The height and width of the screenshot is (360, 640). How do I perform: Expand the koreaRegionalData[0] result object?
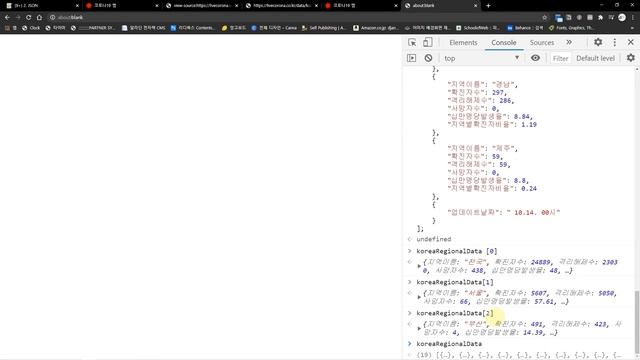[x=419, y=266]
